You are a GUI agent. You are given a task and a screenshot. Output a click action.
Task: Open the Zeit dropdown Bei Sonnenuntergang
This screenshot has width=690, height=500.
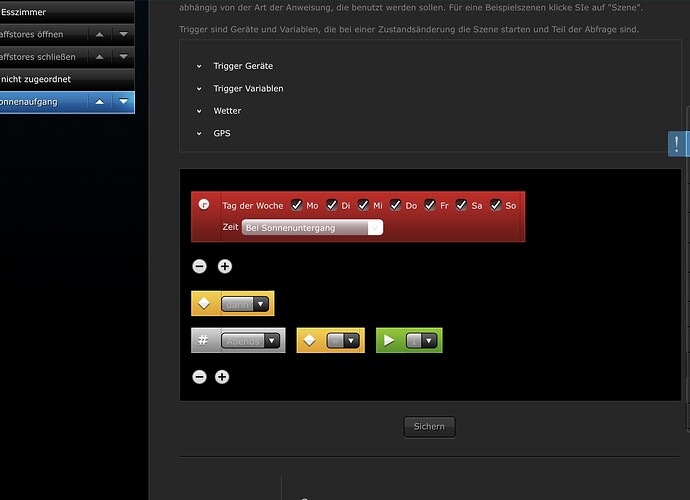pyautogui.click(x=312, y=228)
